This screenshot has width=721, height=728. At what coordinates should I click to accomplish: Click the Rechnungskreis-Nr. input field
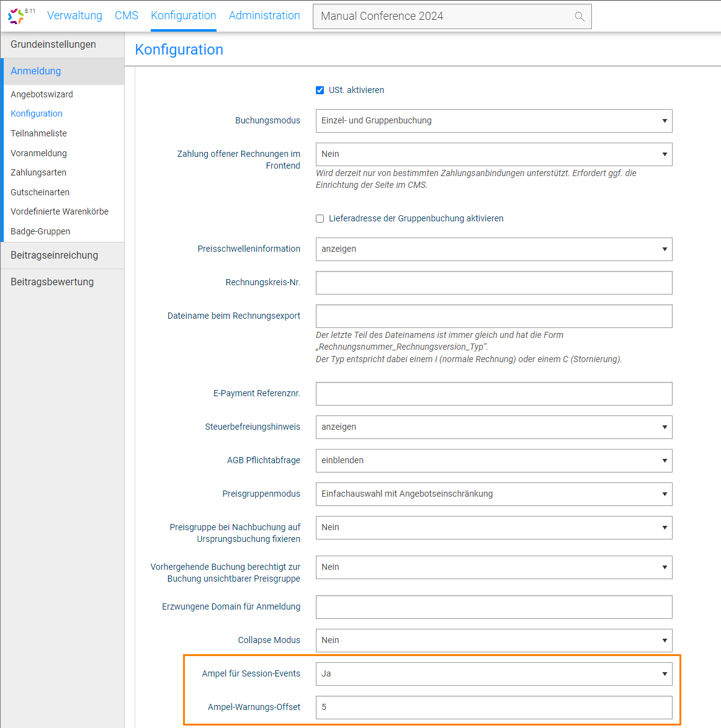click(493, 283)
